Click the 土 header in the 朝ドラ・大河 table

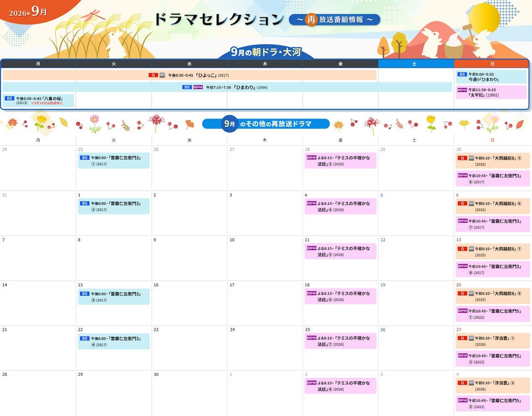point(416,64)
